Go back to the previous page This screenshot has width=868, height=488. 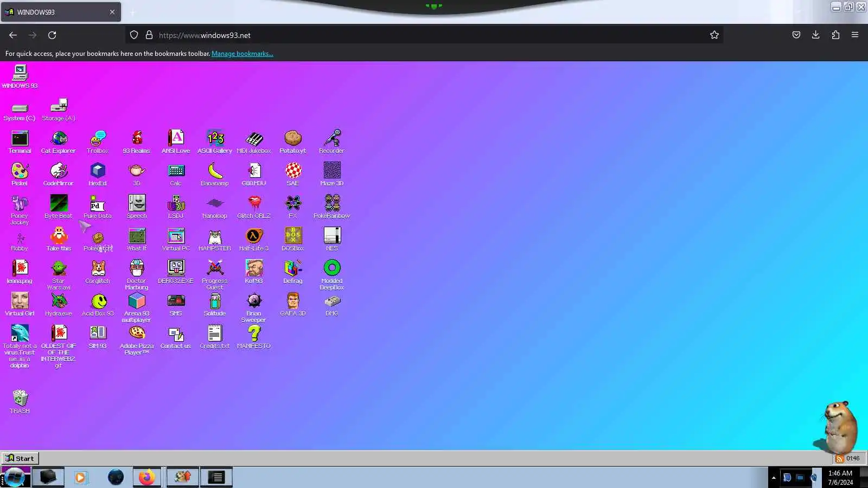13,35
